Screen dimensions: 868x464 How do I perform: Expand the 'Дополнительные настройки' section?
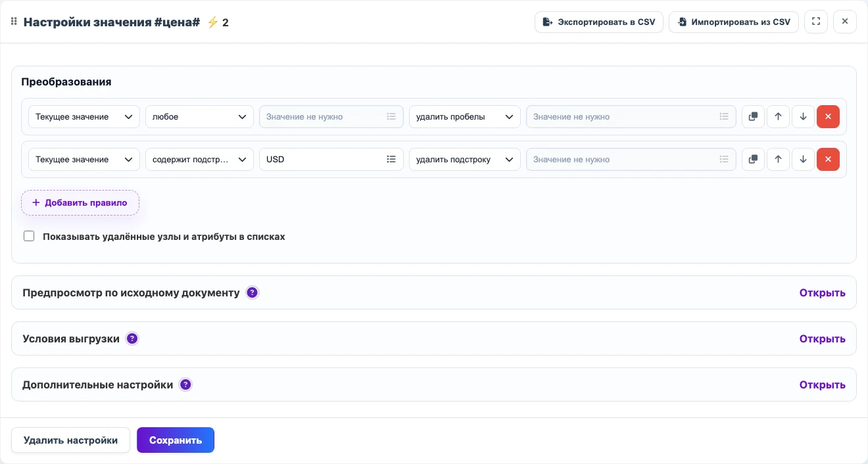click(822, 384)
